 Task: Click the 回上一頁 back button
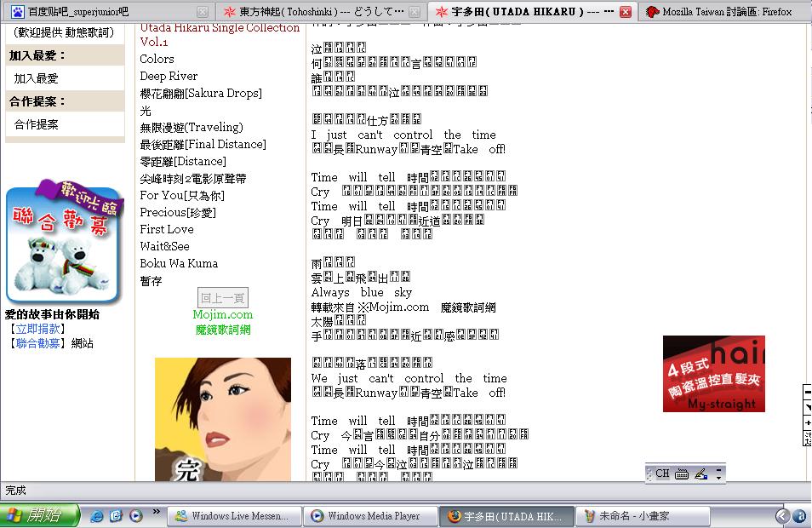click(x=223, y=297)
